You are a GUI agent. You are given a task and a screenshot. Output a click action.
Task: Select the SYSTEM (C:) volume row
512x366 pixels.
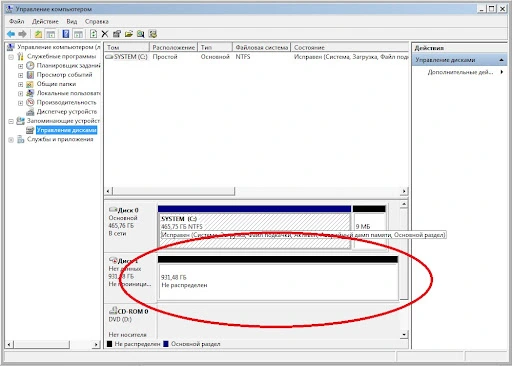pos(256,57)
